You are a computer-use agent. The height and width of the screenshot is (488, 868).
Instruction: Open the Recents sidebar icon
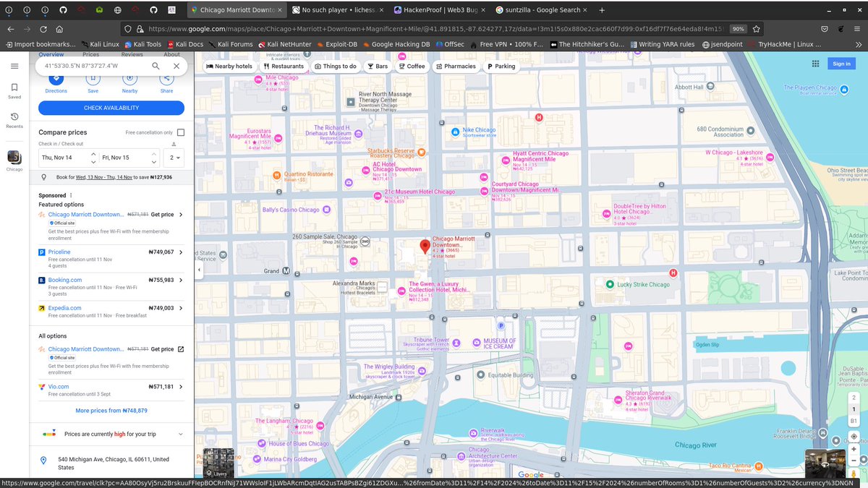tap(14, 120)
